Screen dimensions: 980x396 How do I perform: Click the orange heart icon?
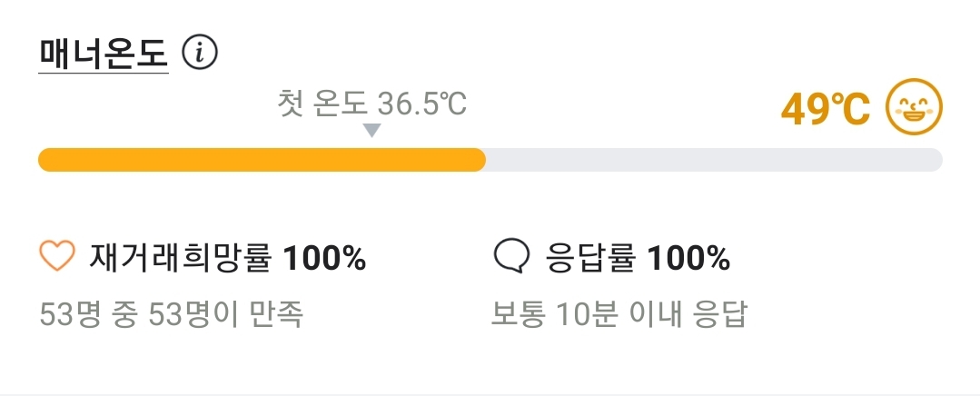click(57, 255)
